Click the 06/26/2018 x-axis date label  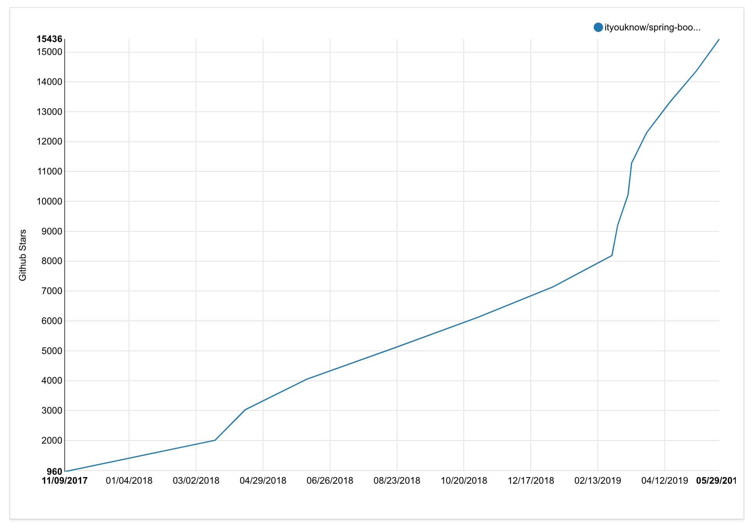[x=330, y=481]
